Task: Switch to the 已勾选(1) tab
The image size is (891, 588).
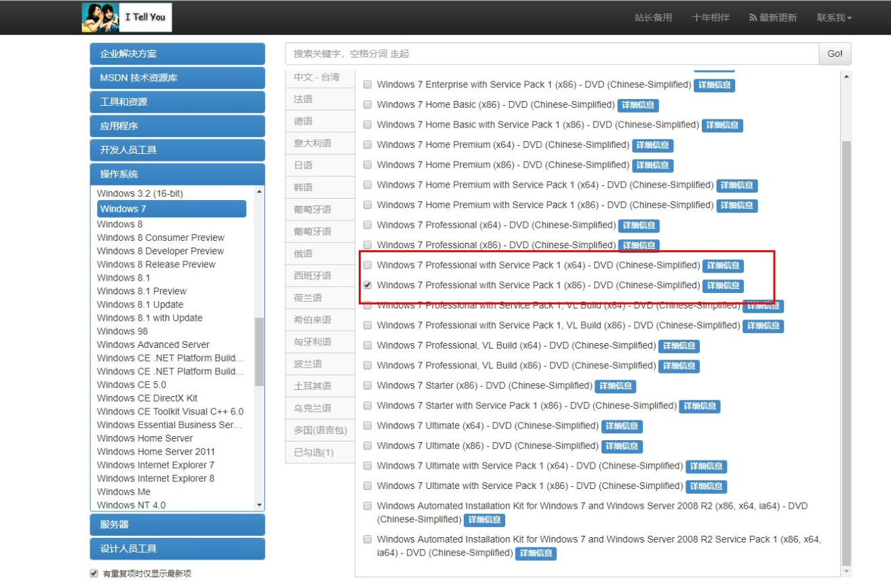Action: click(320, 452)
